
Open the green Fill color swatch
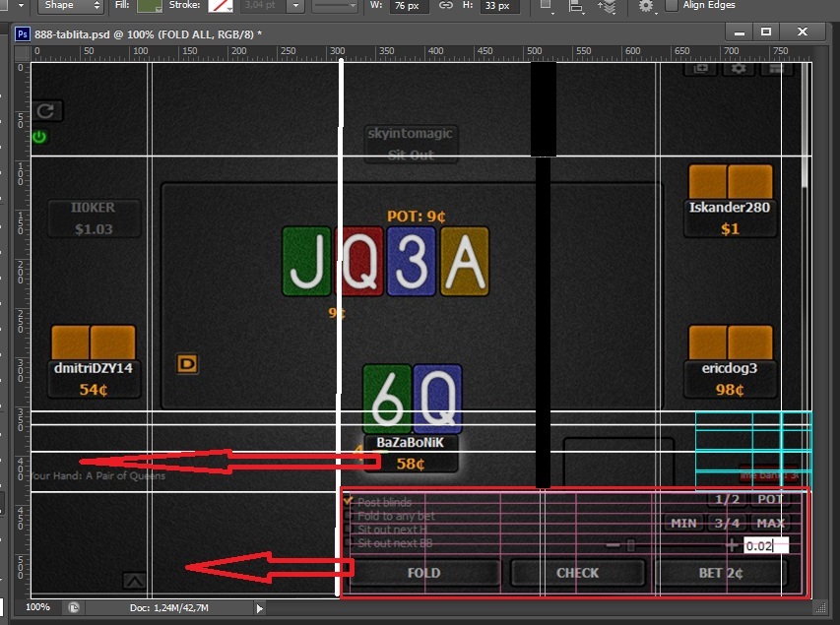click(150, 5)
